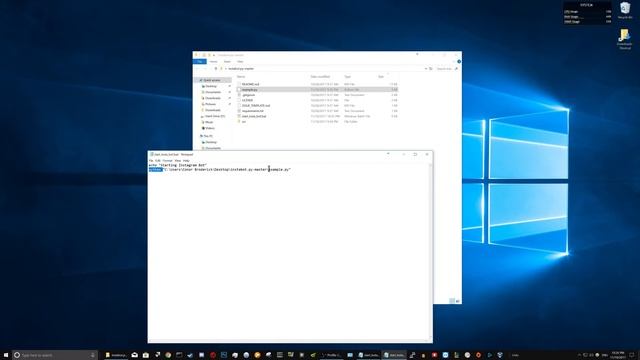Open the Windows Start menu
640x360 pixels.
coord(6,355)
